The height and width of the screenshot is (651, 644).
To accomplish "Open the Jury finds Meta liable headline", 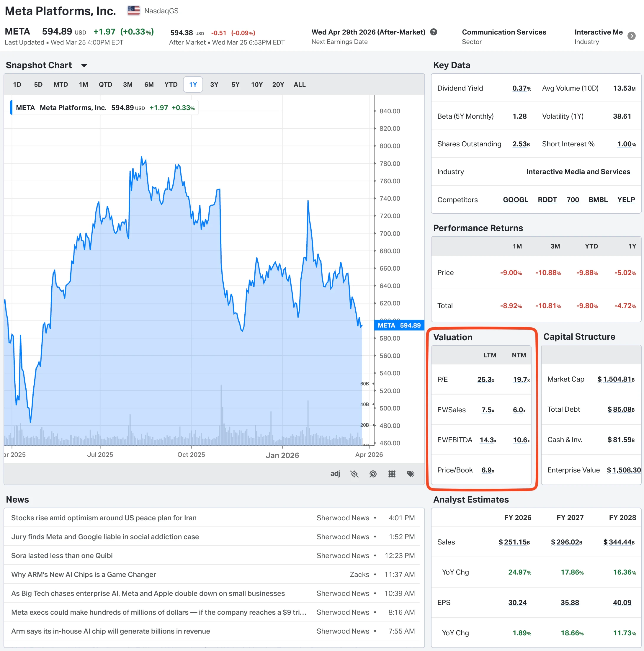I will (x=105, y=536).
